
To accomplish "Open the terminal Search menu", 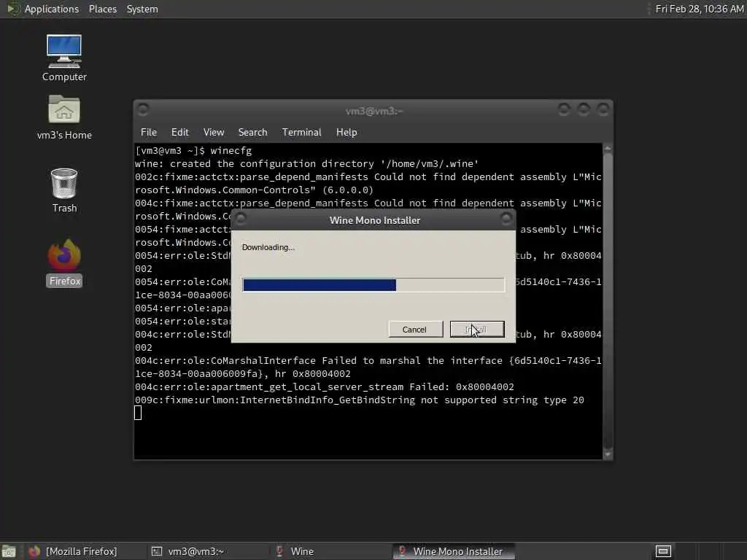I will pos(252,133).
